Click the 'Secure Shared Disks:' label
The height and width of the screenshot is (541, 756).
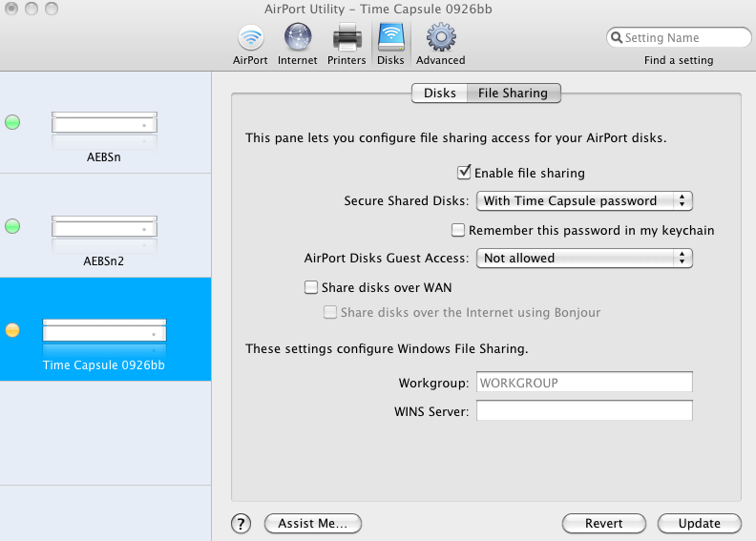point(407,201)
